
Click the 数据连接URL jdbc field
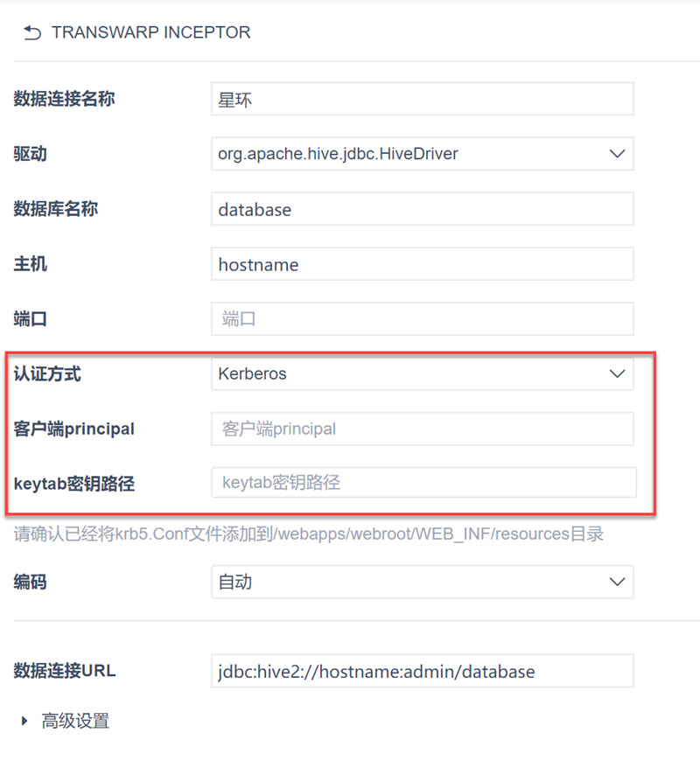click(x=422, y=672)
